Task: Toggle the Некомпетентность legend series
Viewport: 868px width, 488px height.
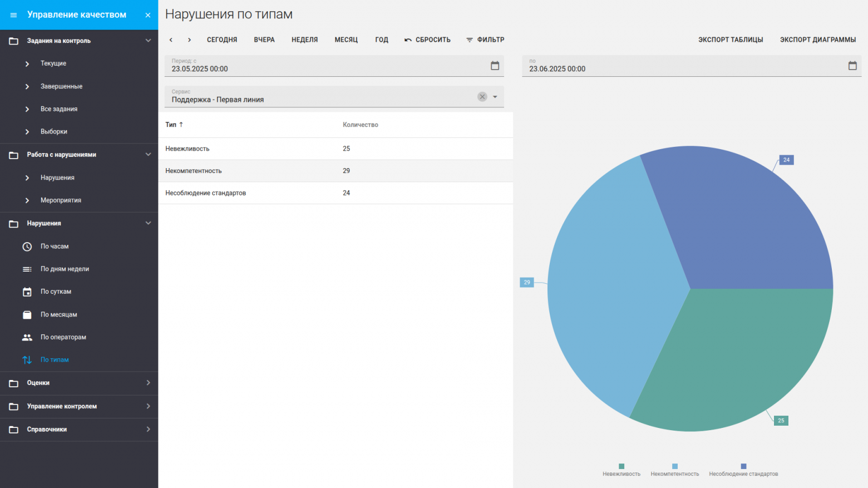Action: (x=674, y=471)
